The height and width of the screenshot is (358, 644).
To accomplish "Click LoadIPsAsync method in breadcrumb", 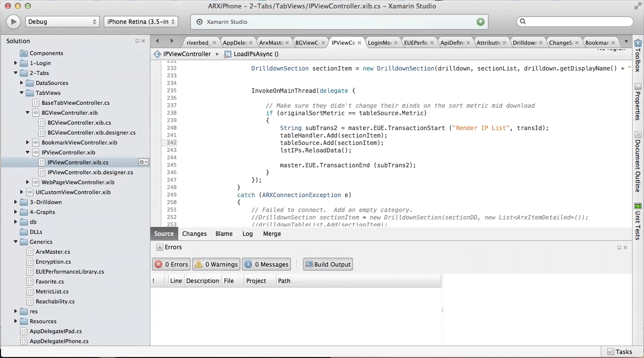I will [x=251, y=54].
